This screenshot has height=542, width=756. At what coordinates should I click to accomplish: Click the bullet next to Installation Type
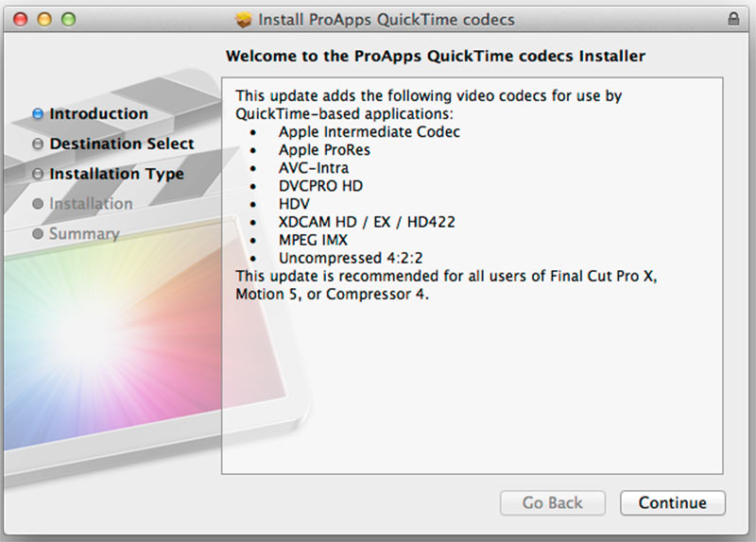[38, 175]
